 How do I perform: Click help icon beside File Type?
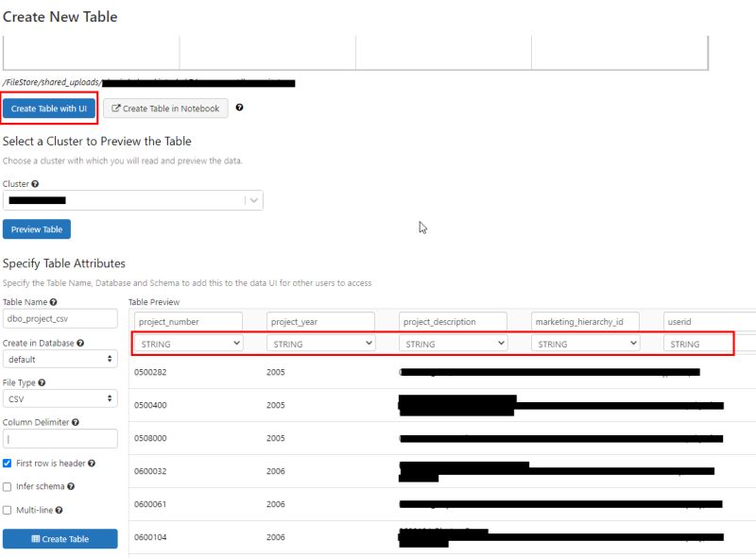43,382
